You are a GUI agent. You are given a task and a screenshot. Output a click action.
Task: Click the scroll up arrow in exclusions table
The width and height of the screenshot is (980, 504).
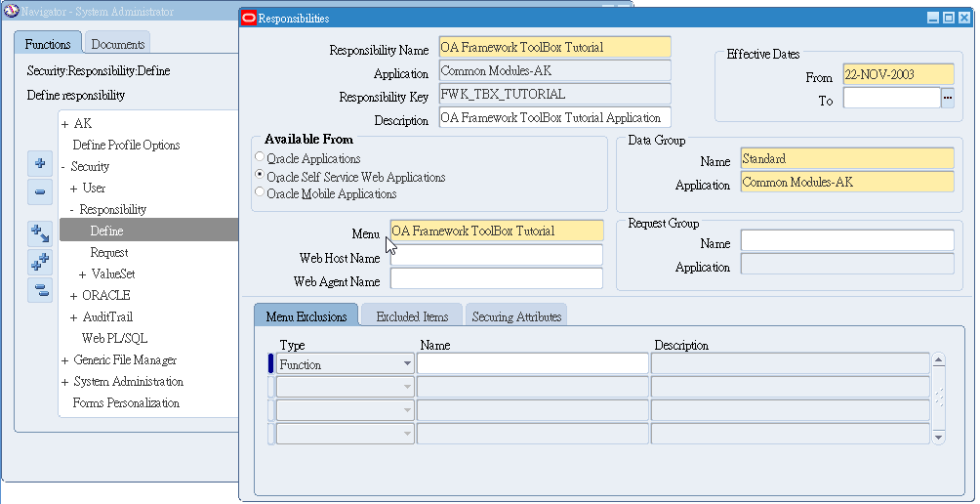pos(938,360)
